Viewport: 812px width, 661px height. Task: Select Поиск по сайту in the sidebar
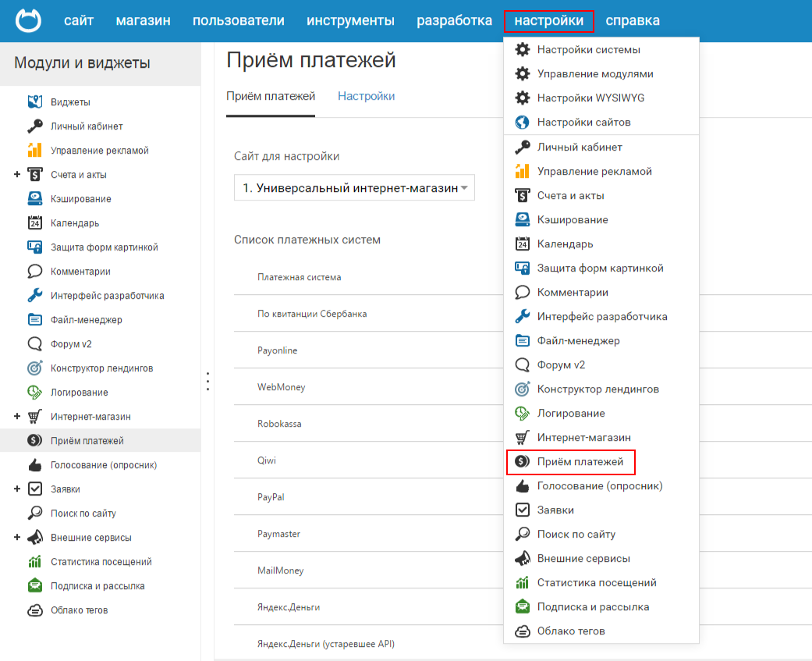(x=83, y=514)
